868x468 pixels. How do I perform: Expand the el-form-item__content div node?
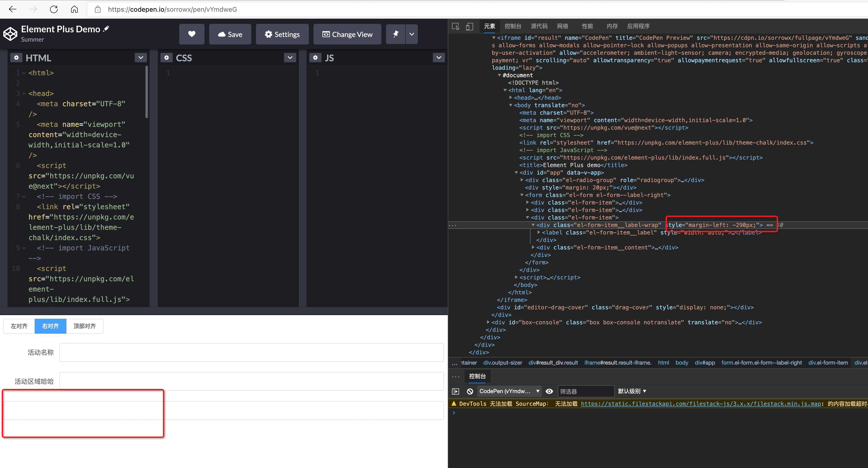coord(533,247)
